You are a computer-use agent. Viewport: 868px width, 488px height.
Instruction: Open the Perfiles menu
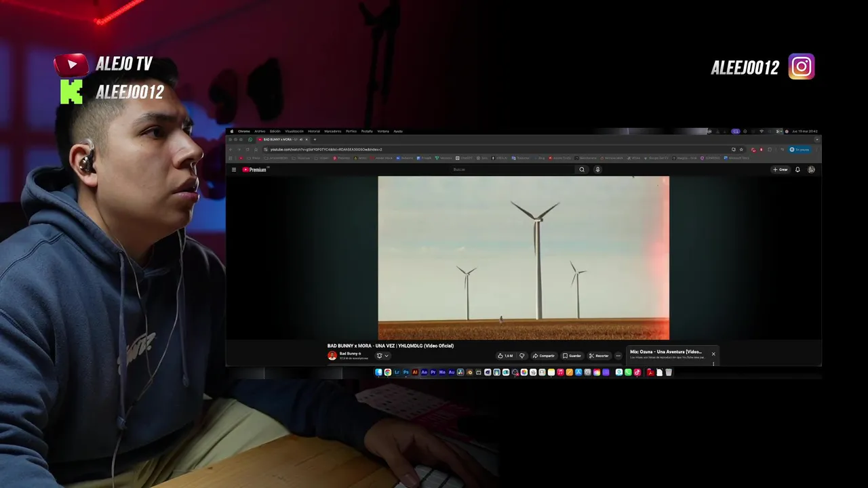click(x=351, y=131)
